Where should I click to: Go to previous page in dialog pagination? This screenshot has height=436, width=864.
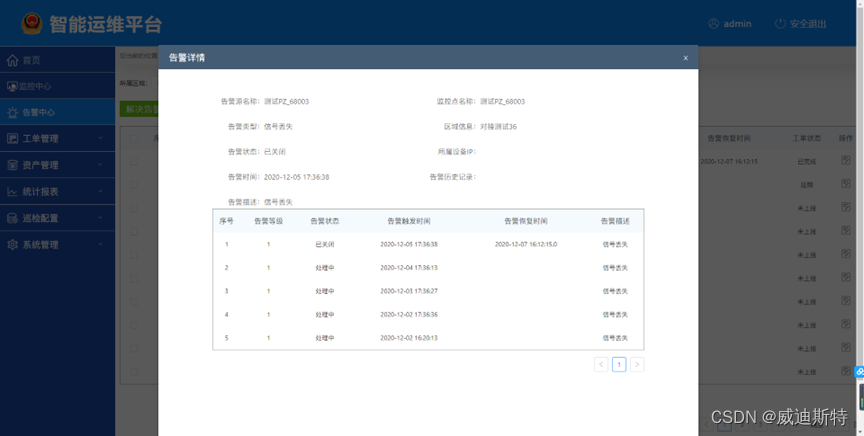[601, 364]
